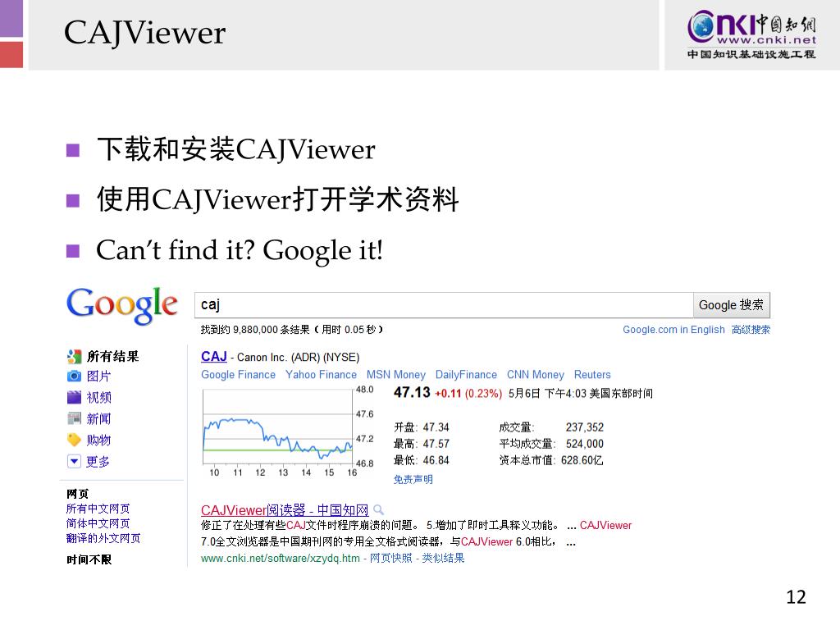Viewport: 840px width, 630px height.
Task: Click the magnifier icon next to CAJViewer阅读器 result
Action: tap(379, 510)
